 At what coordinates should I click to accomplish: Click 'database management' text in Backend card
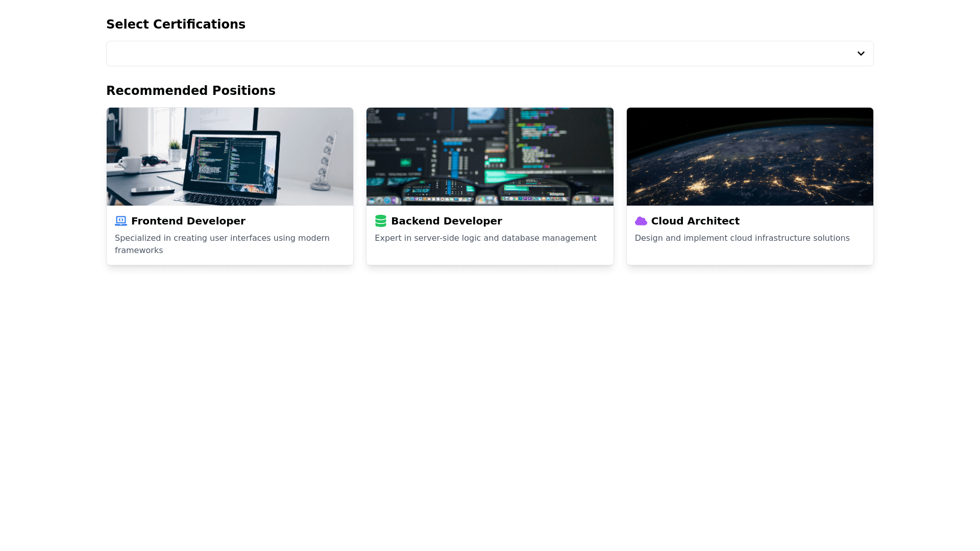click(549, 238)
